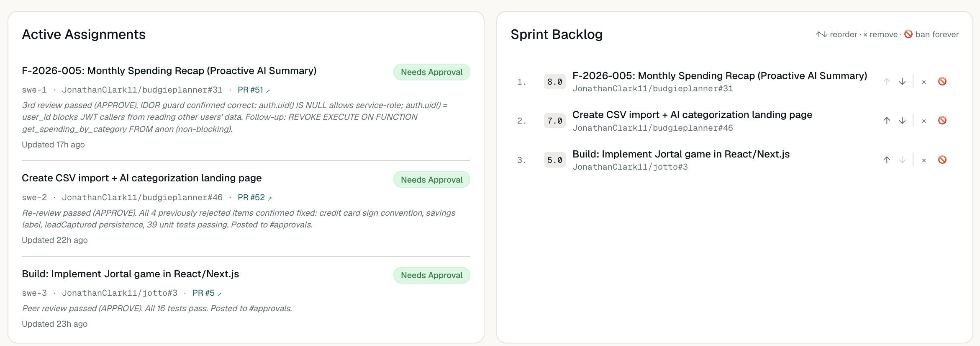
Task: Remove CSV import item from backlog
Action: [x=924, y=121]
